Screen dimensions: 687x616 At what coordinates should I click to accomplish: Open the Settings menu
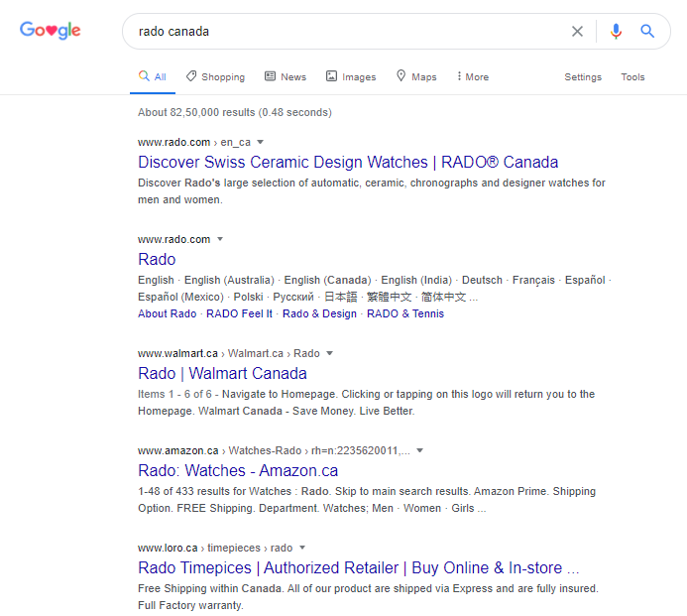click(583, 77)
